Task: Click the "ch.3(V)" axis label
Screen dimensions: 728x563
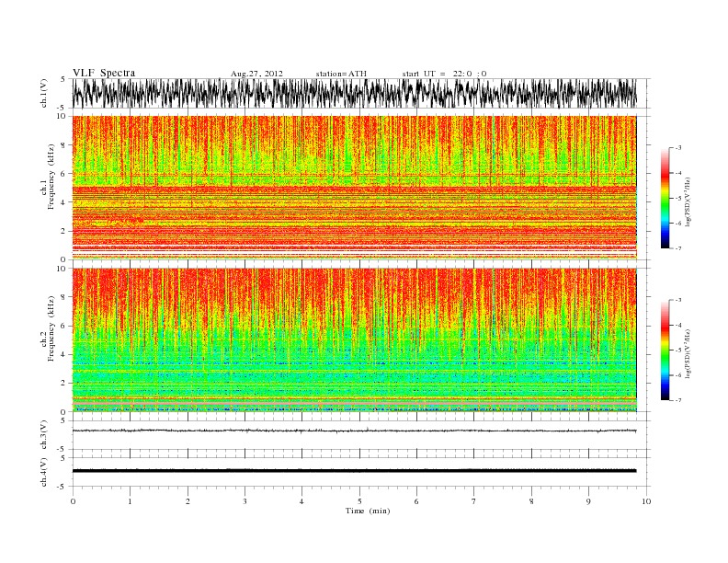Action: [x=44, y=435]
